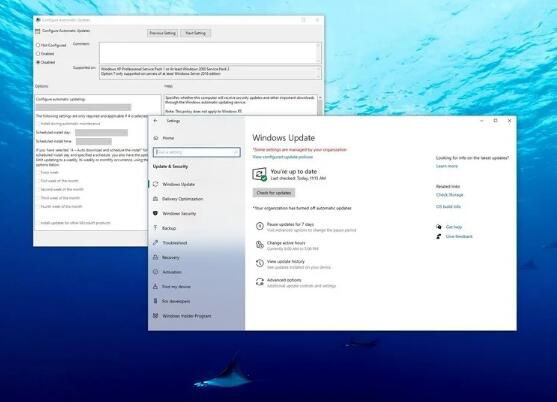Image resolution: width=557 pixels, height=402 pixels.
Task: Open Windows Insider Program in sidebar
Action: (x=187, y=316)
